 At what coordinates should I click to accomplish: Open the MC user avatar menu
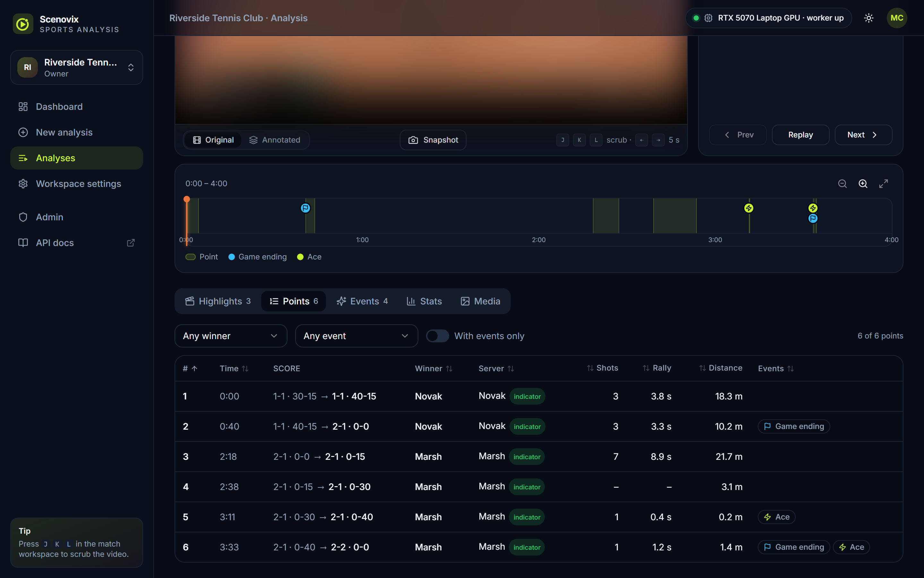[896, 18]
